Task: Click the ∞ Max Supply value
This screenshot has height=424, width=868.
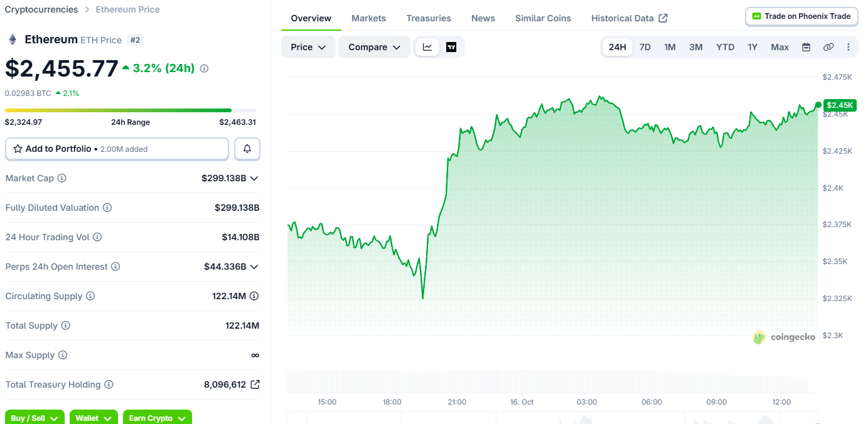Action: [255, 355]
